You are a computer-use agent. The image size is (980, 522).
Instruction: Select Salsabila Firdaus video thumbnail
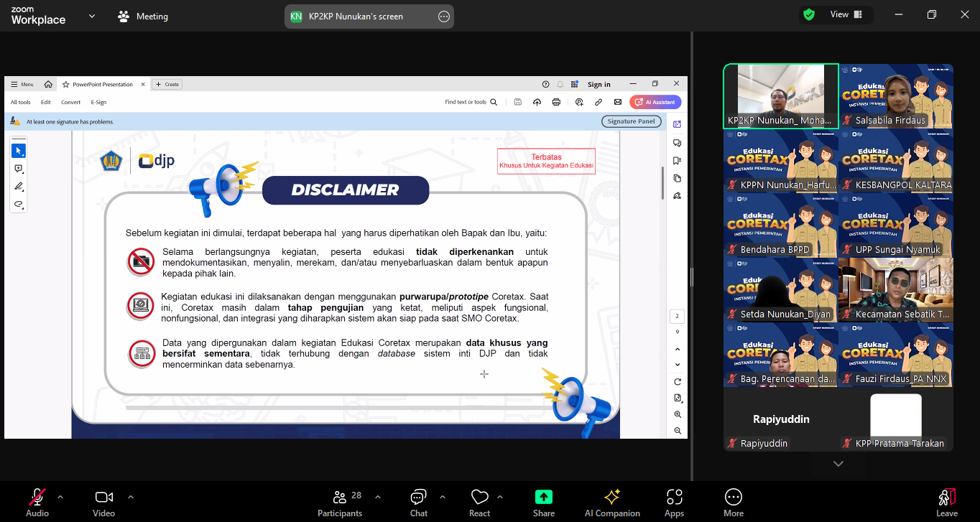[896, 96]
